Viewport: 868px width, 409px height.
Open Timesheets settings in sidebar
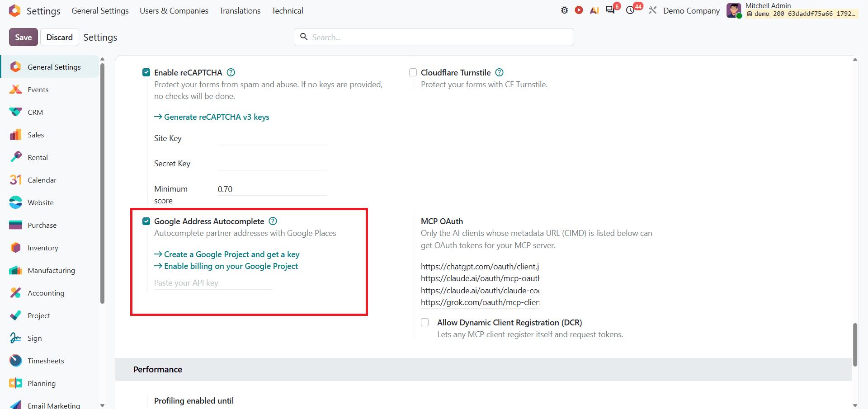(x=49, y=361)
